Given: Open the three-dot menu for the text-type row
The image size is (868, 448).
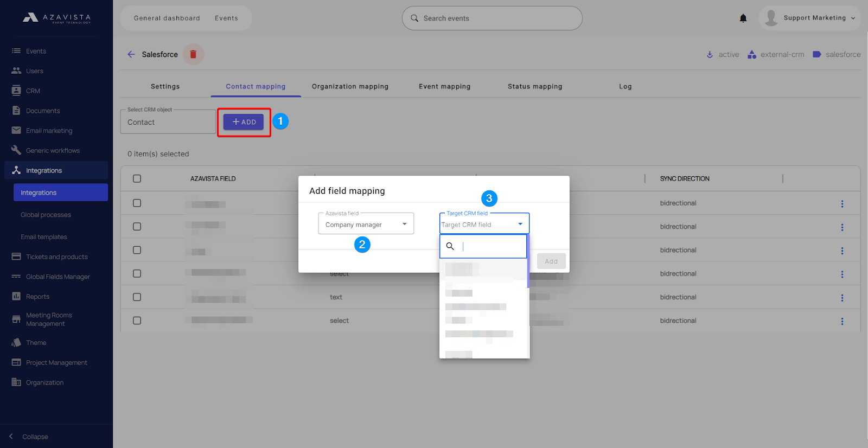Looking at the screenshot, I should (x=842, y=298).
